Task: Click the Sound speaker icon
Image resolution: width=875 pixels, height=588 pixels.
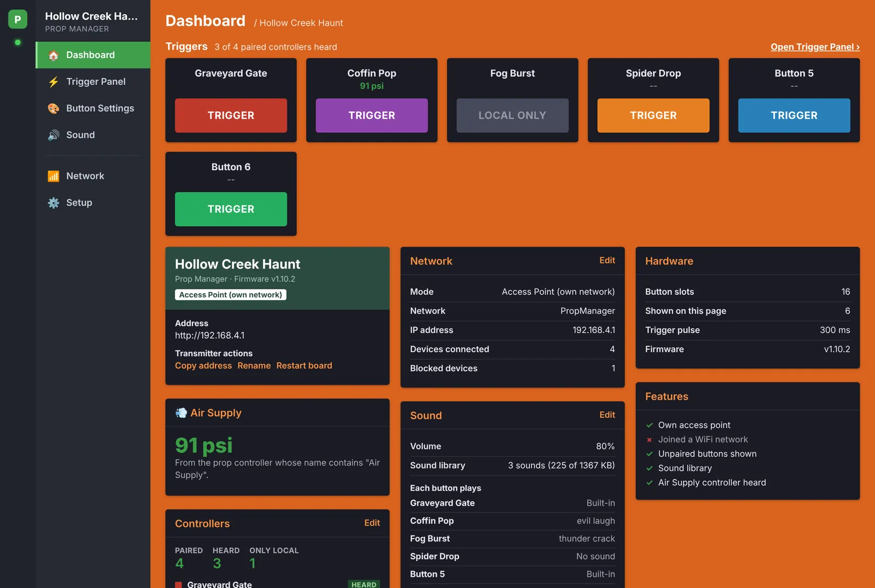Action: pyautogui.click(x=53, y=135)
